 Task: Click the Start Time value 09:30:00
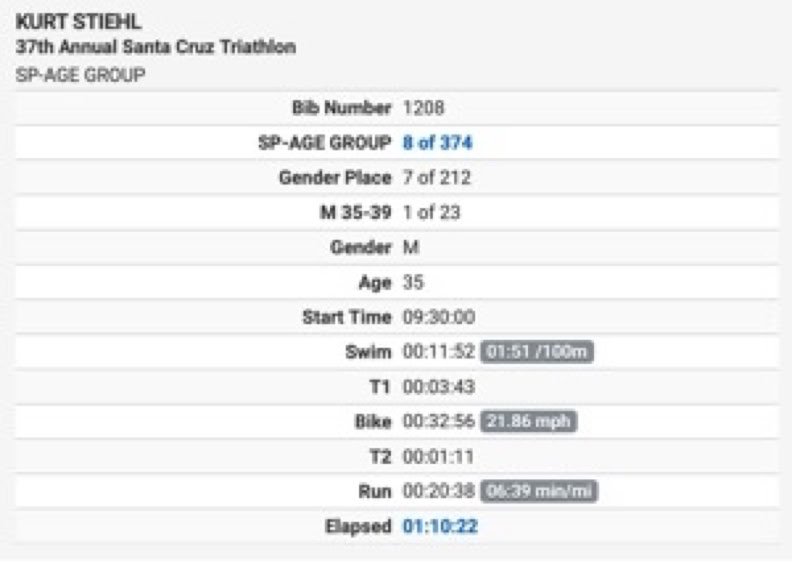coord(438,317)
